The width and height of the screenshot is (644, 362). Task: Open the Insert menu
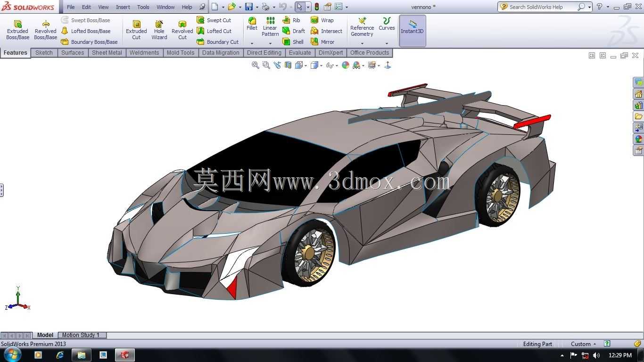(123, 7)
